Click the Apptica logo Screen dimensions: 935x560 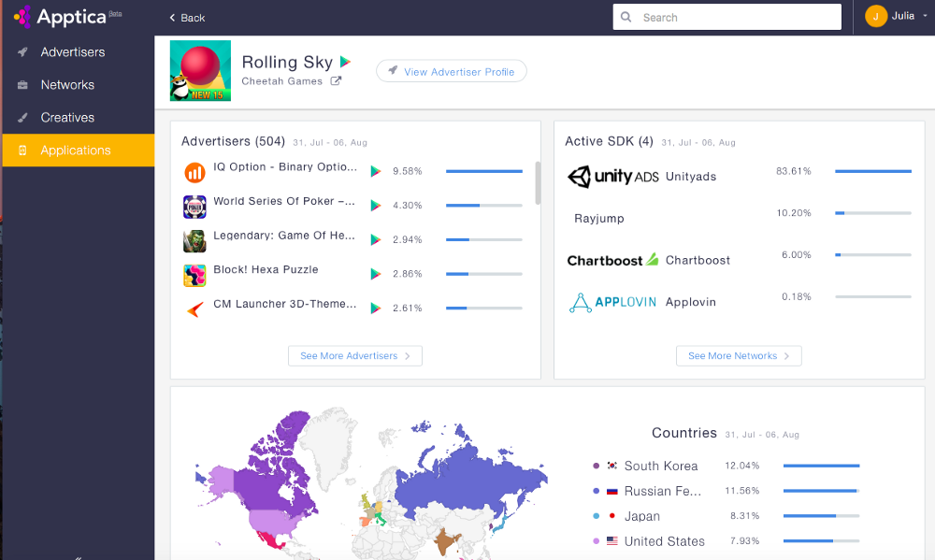[67, 17]
